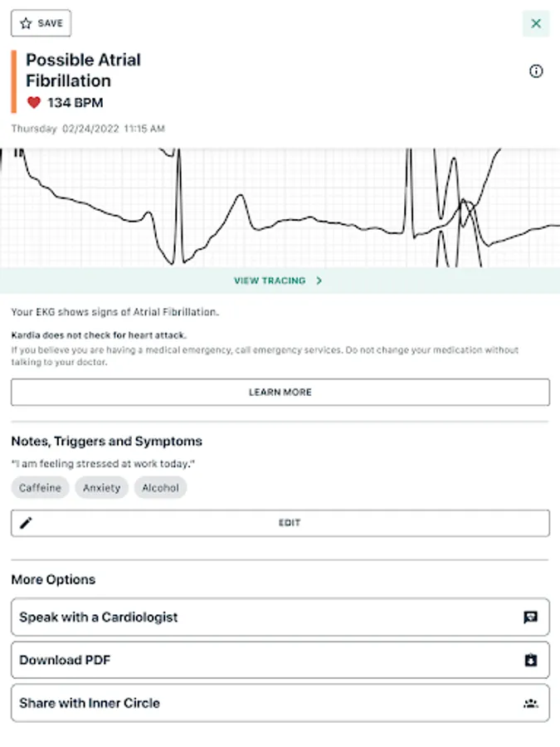Click the View Tracing chevron arrow
The height and width of the screenshot is (747, 560).
[x=319, y=281]
